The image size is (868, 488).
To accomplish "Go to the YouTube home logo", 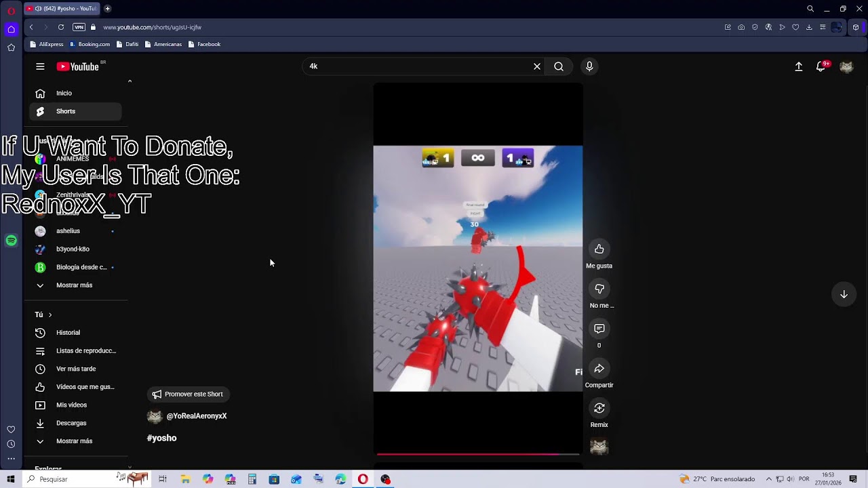I will (78, 66).
